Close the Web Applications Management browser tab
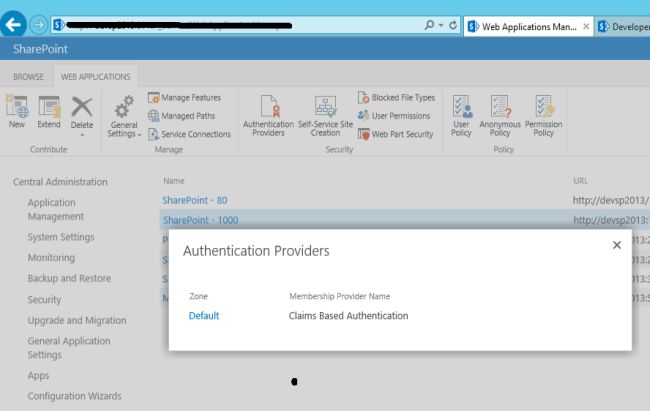This screenshot has height=411, width=650. [586, 27]
